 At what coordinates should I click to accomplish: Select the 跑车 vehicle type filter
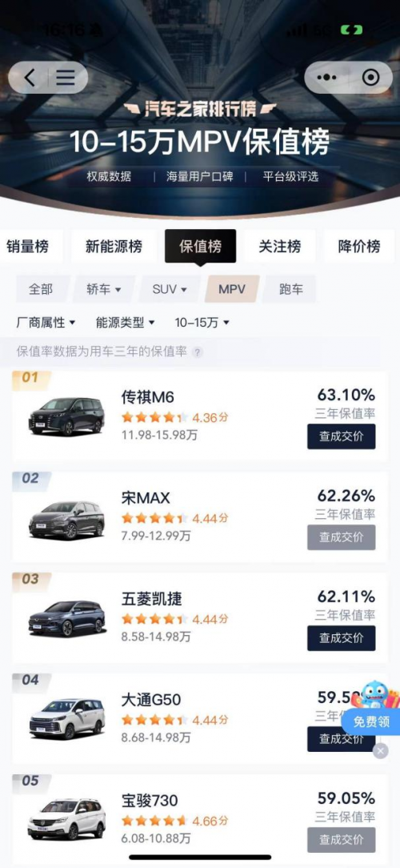(x=290, y=289)
